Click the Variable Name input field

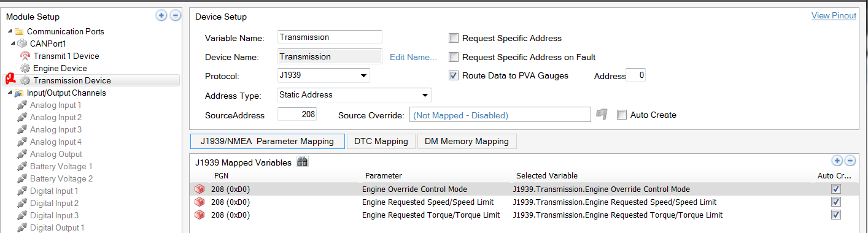coord(330,37)
